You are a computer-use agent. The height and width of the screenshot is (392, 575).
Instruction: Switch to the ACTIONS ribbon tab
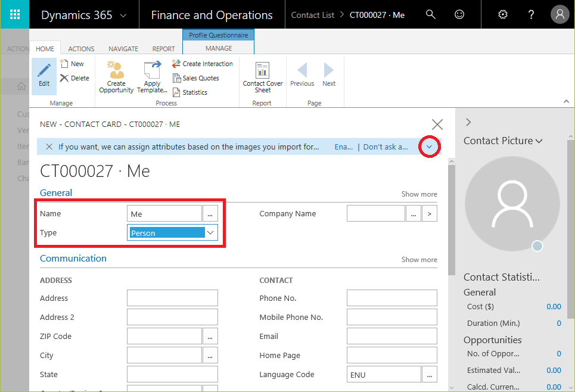coord(81,49)
